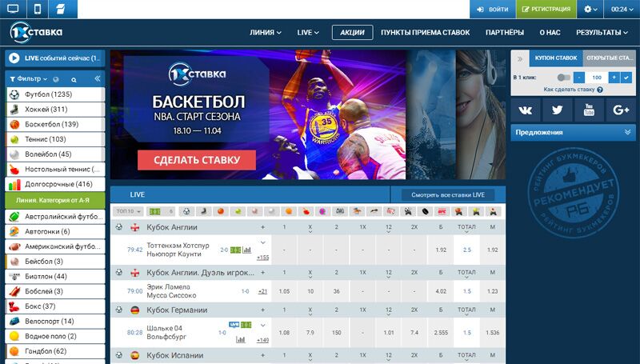Screen dimensions: 640x364
Task: Open the clock 00:24 time dropdown
Action: click(622, 9)
